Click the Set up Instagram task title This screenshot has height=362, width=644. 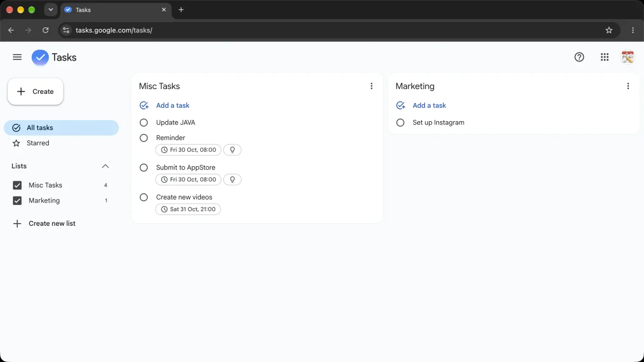(438, 122)
